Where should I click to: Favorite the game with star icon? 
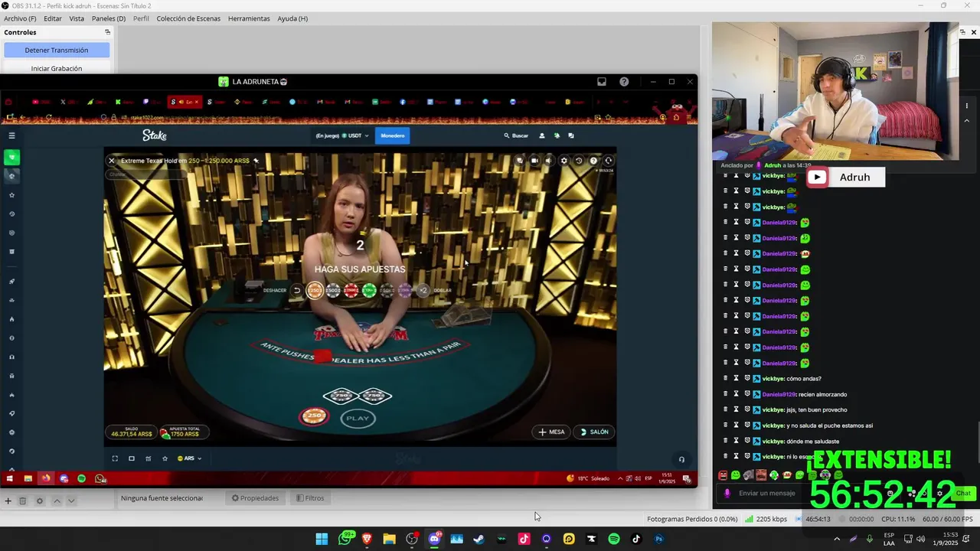click(165, 458)
